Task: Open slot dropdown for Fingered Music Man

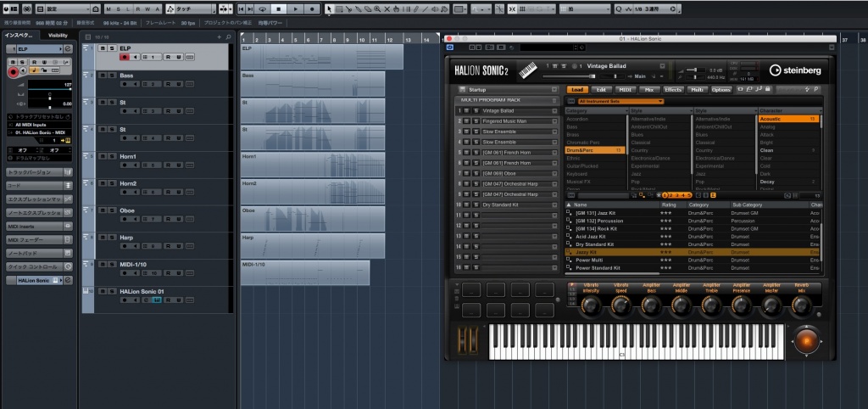Action: [x=554, y=120]
